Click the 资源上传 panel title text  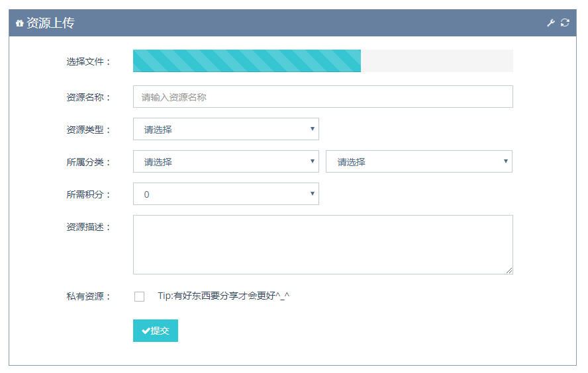point(50,23)
